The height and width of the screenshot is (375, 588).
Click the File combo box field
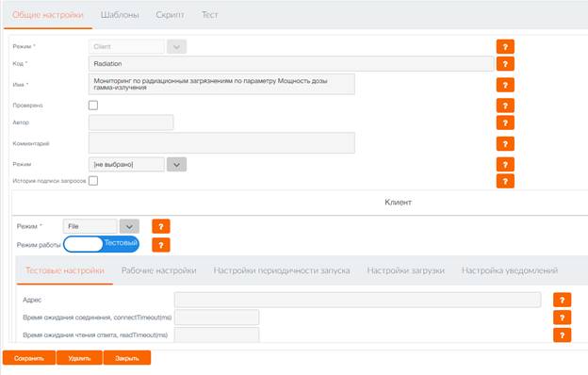pos(90,226)
